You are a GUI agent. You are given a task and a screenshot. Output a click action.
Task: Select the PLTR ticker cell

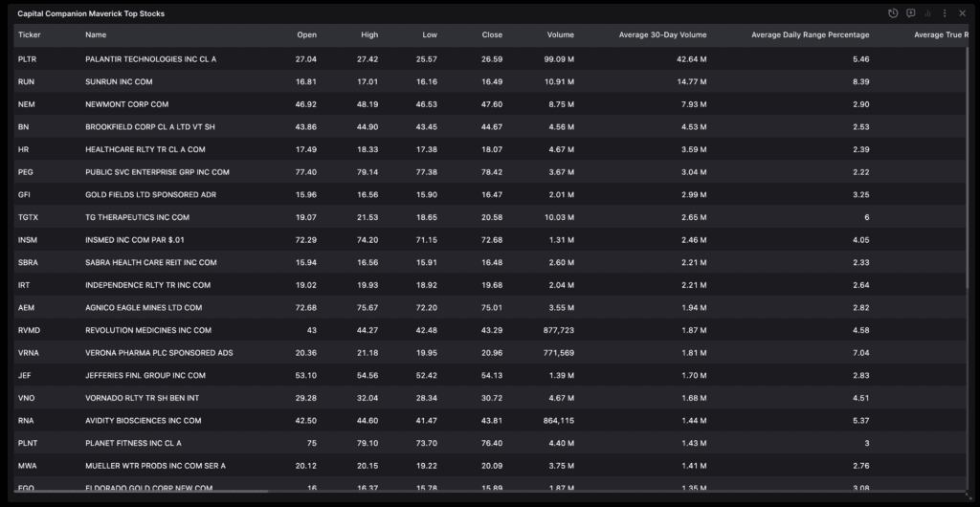point(27,59)
